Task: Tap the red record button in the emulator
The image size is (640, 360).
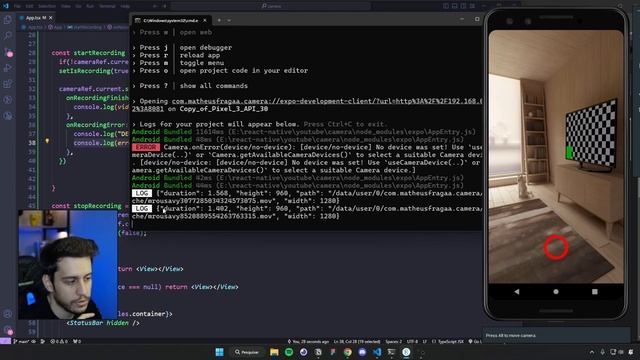Action: tap(556, 247)
